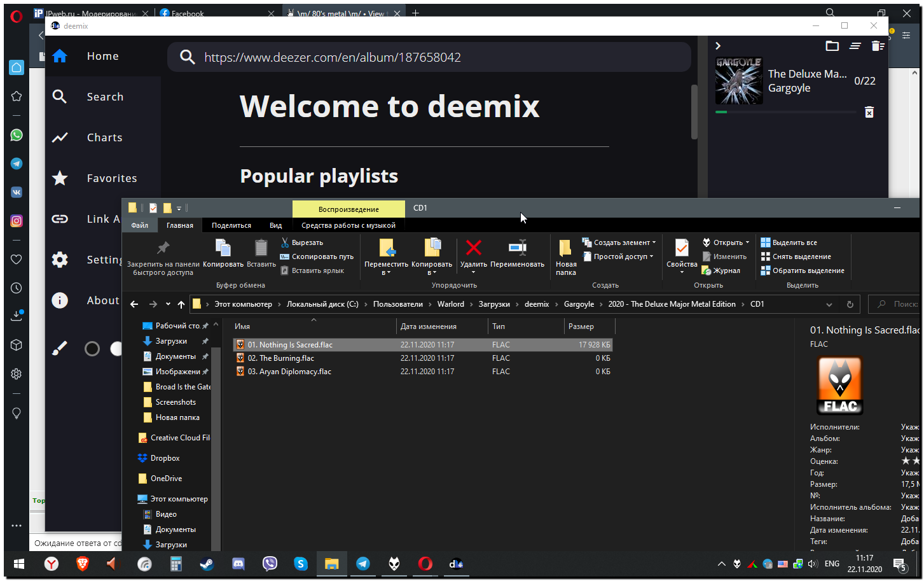
Task: Click deemix in the address breadcrumb
Action: pyautogui.click(x=537, y=304)
